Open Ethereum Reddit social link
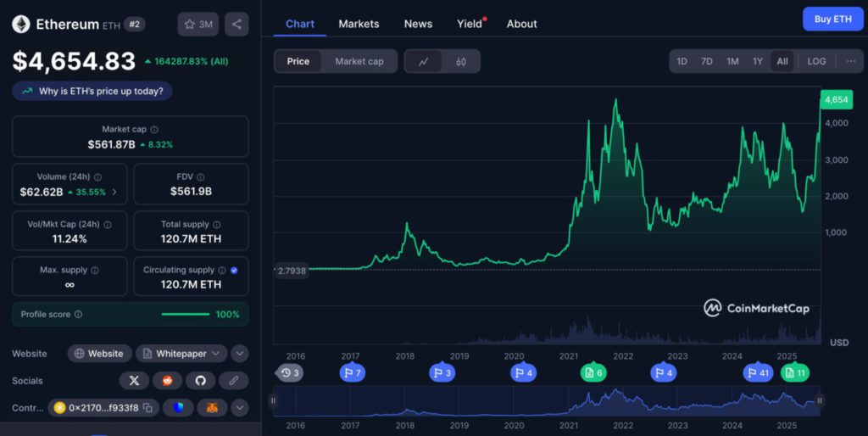Image resolution: width=868 pixels, height=436 pixels. 167,381
